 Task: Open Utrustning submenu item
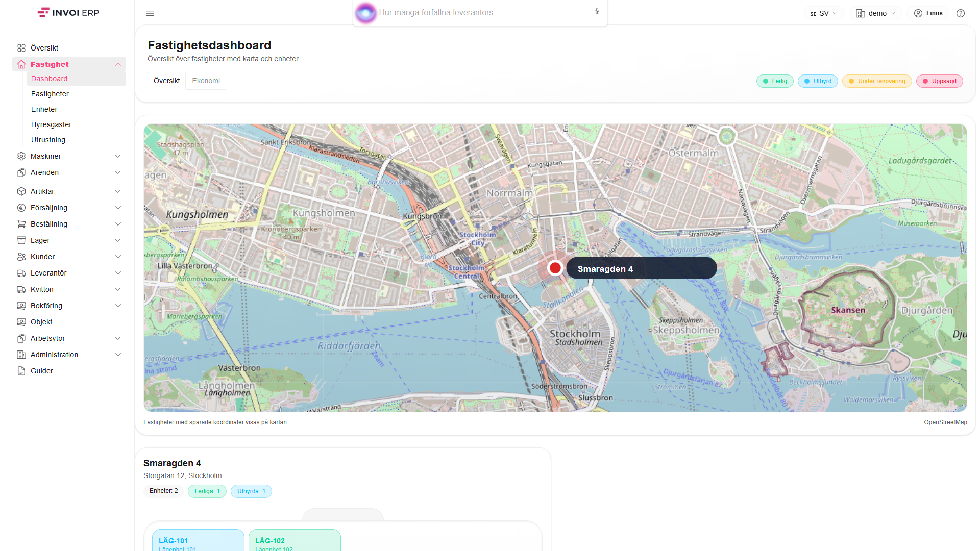pos(76,140)
